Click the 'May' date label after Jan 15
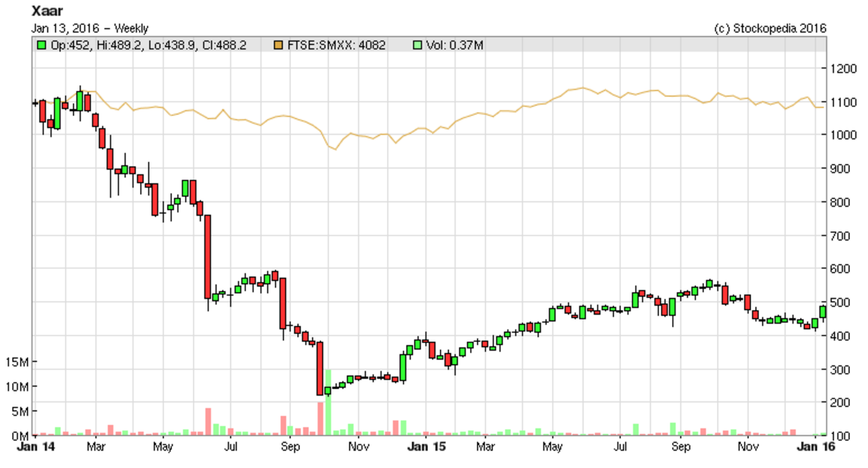This screenshot has width=868, height=468. click(x=552, y=446)
